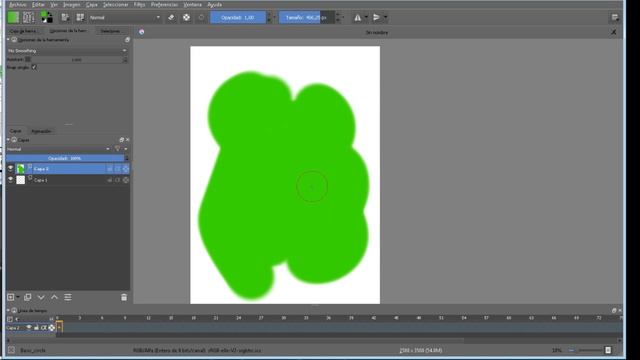
Task: Open the Seleccionar menu
Action: pyautogui.click(x=116, y=5)
